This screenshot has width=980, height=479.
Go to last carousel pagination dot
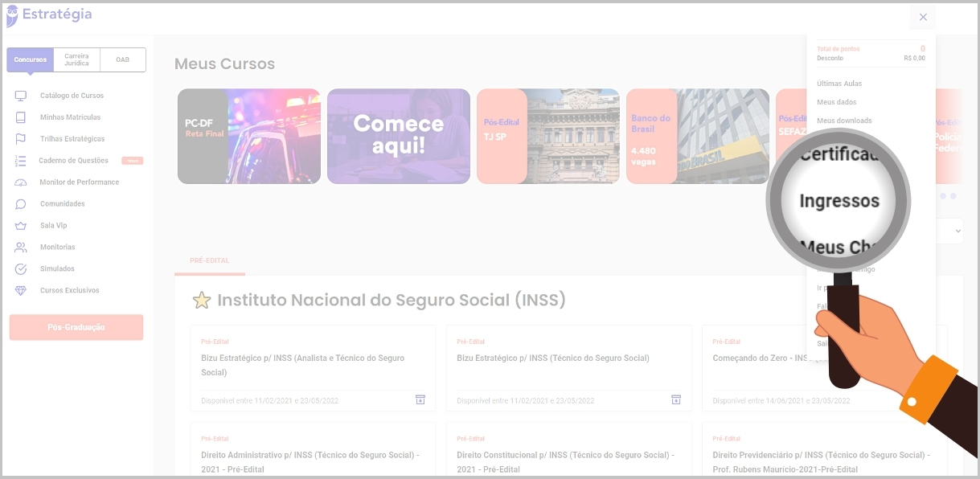(953, 196)
